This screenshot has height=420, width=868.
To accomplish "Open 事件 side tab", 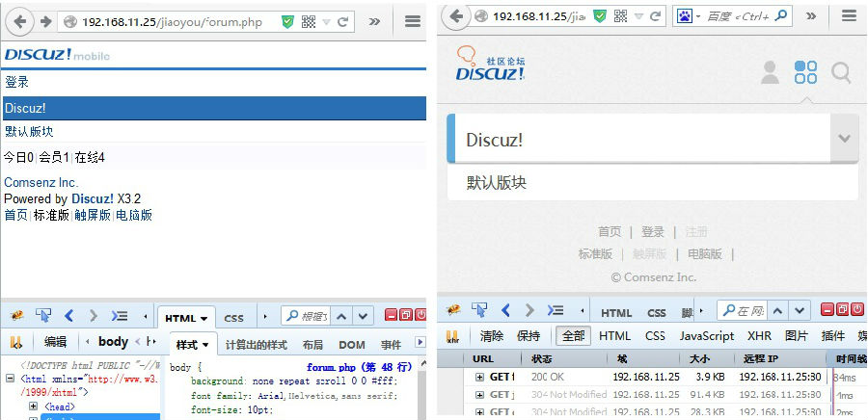I will click(x=391, y=345).
